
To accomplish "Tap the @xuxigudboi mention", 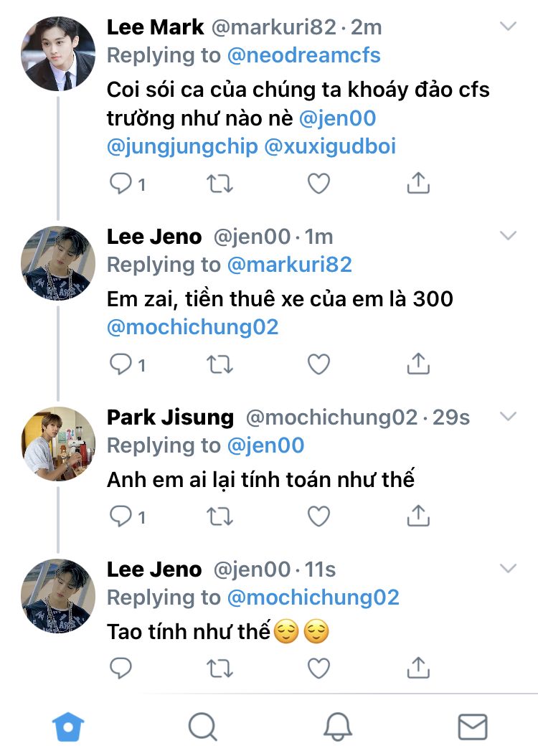I will pos(330,147).
